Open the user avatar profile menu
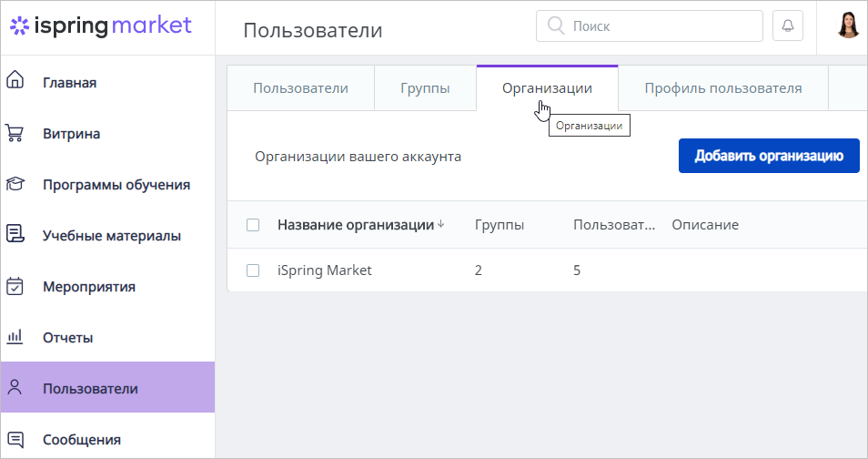Screen dimensions: 868x459 tap(847, 25)
